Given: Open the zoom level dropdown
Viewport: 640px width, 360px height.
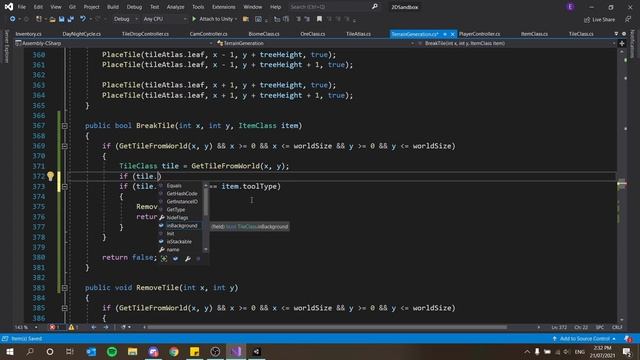Looking at the screenshot, I should tap(27, 327).
